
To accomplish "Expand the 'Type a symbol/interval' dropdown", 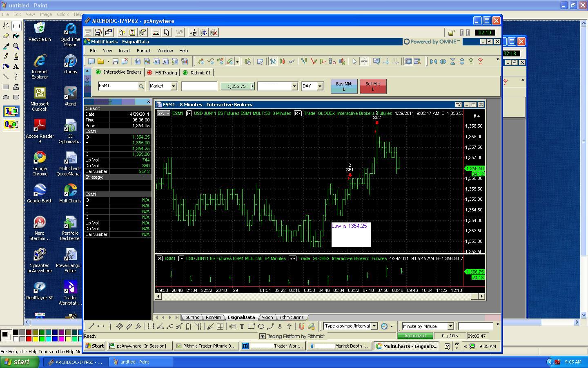I will (x=374, y=326).
